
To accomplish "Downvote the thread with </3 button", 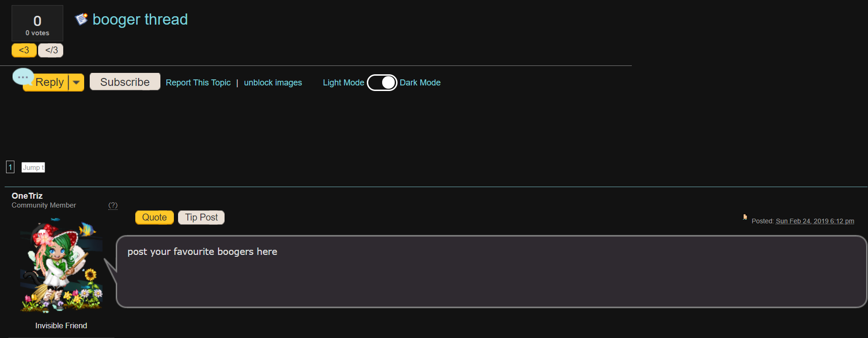I will [51, 50].
